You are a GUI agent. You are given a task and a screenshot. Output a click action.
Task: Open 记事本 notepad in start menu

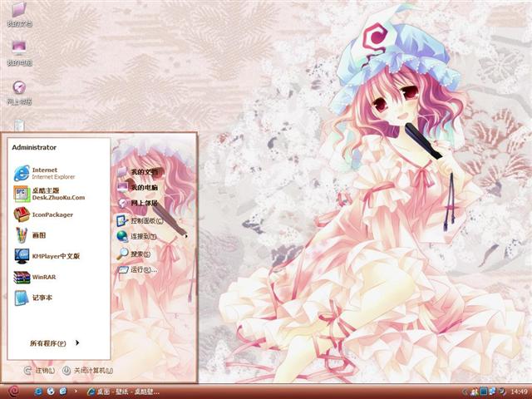point(33,298)
